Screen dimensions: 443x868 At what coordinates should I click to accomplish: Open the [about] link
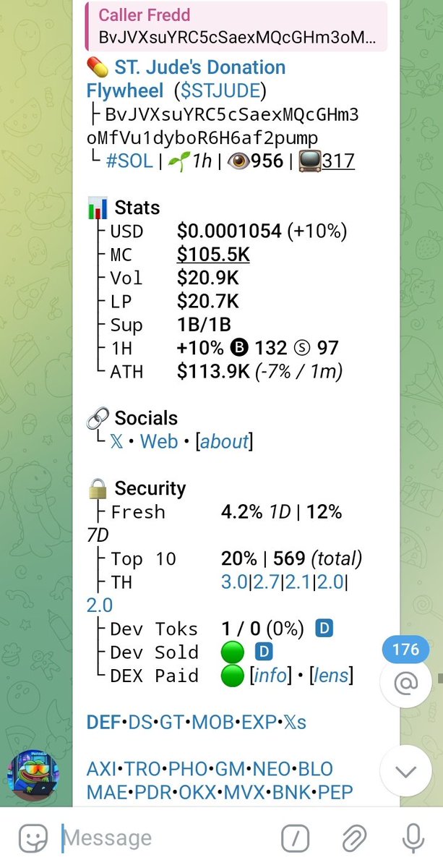[224, 441]
